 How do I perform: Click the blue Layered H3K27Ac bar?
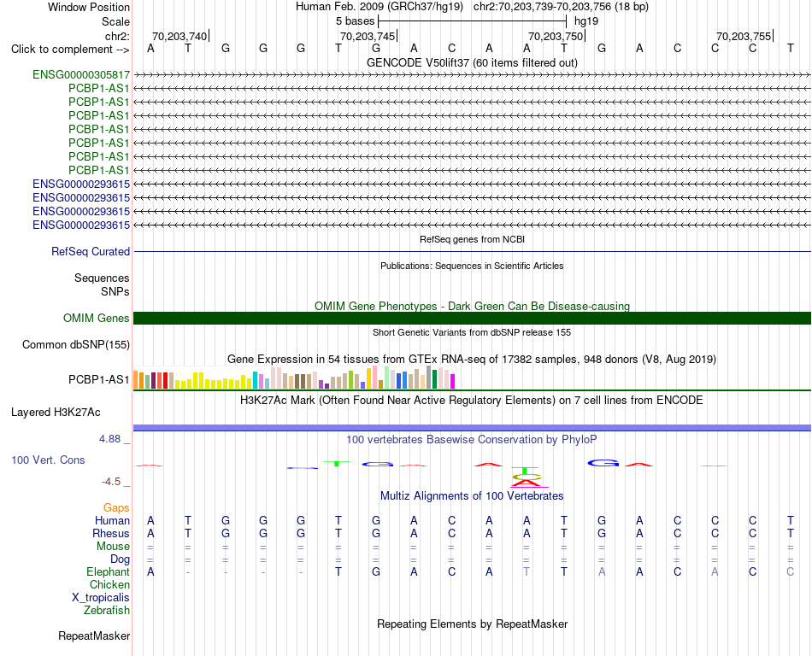pyautogui.click(x=472, y=427)
